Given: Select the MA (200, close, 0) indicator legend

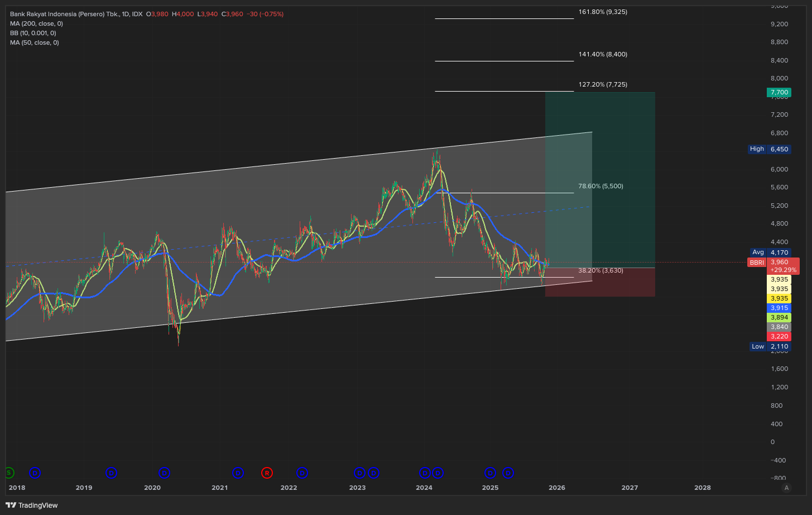Looking at the screenshot, I should tap(36, 23).
